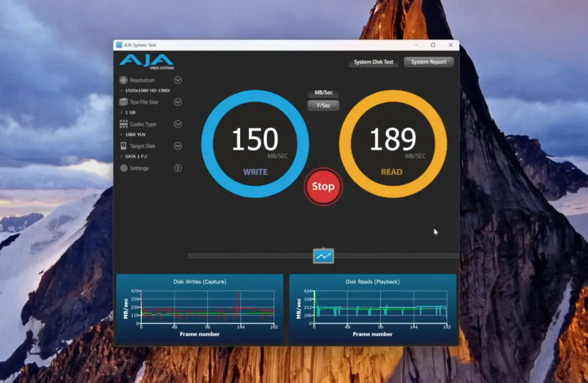Click the Disk Reads (Playback) graph
The width and height of the screenshot is (588, 383).
point(373,309)
